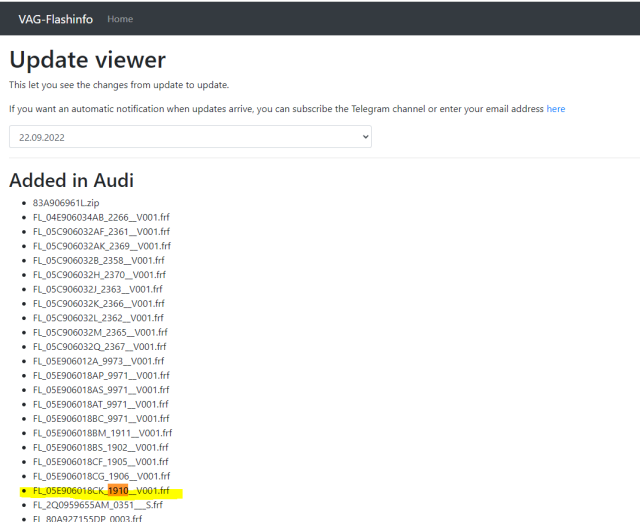Click the 'Added in Audi' section heading
Viewport: 640px width, 522px height.
[x=71, y=181]
